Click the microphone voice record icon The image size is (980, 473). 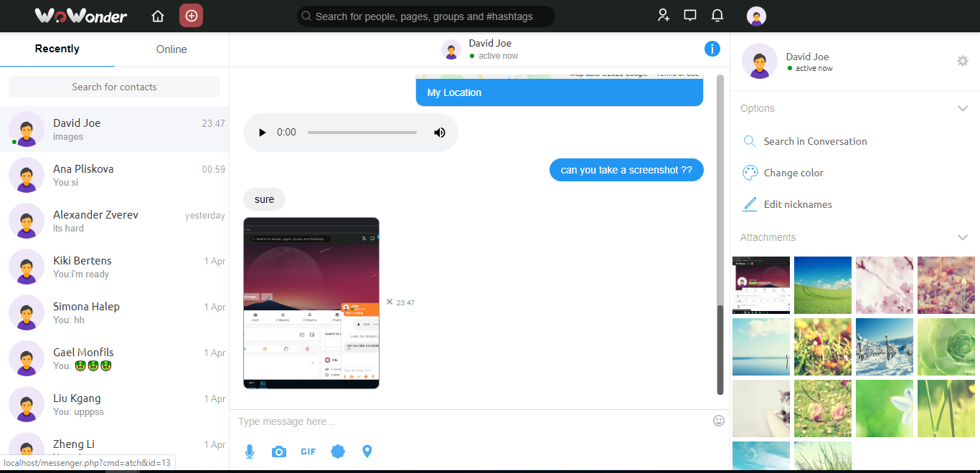pos(250,451)
